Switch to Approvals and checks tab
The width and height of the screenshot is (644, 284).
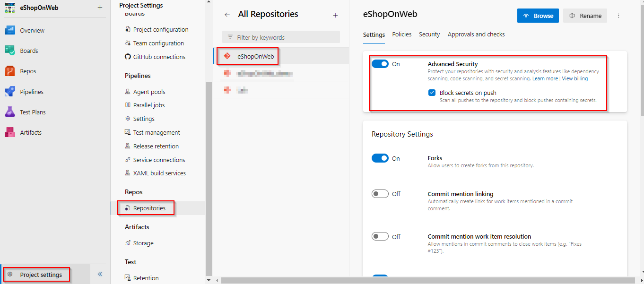click(x=476, y=34)
